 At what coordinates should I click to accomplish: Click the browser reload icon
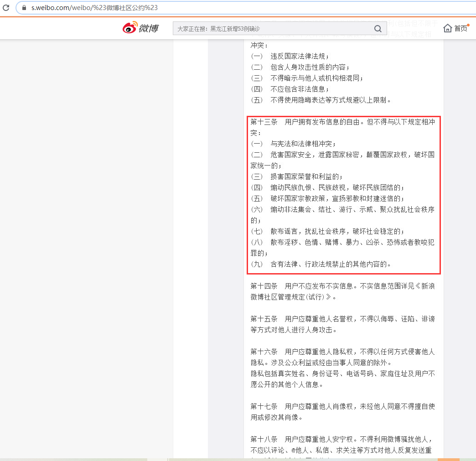[x=6, y=8]
